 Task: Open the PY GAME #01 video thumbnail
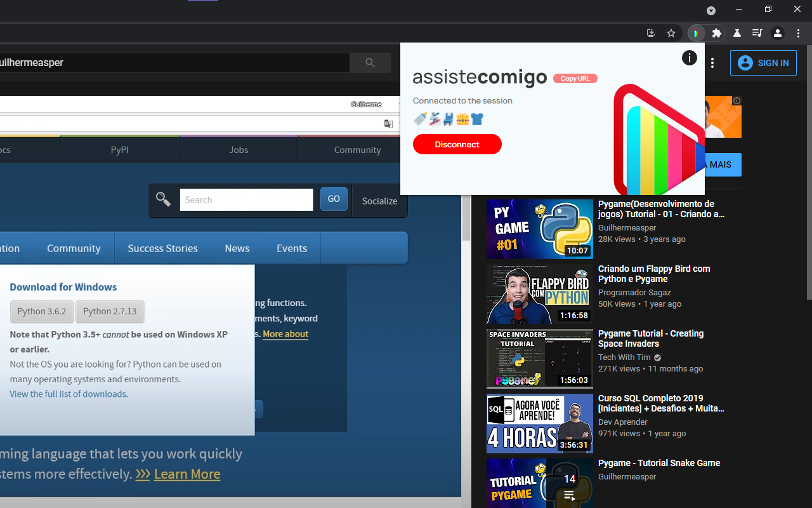pos(540,229)
